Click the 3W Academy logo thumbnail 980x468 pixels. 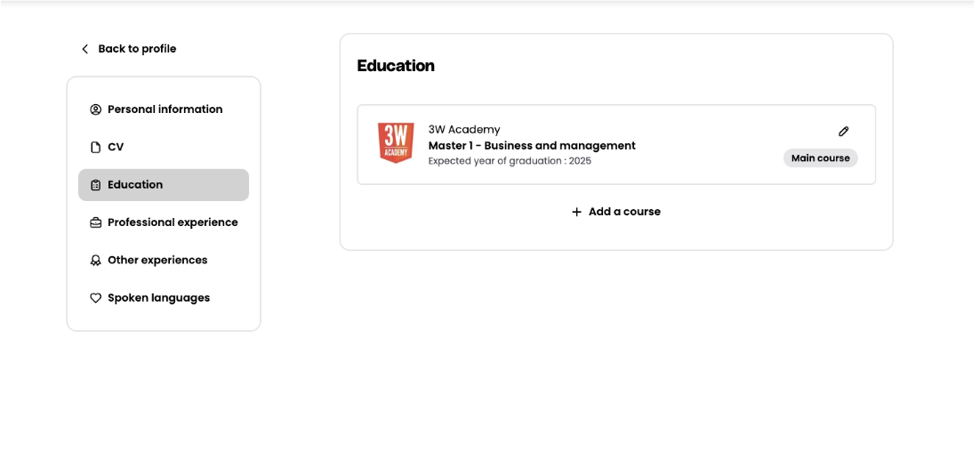tap(396, 143)
